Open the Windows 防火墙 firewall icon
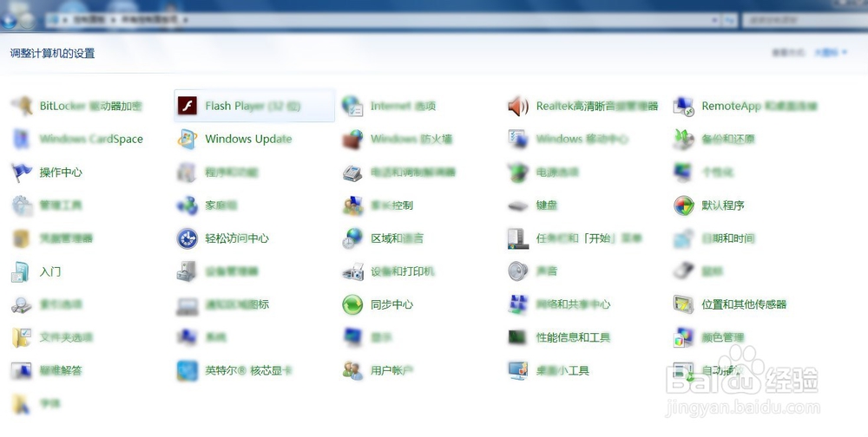This screenshot has width=868, height=437. [352, 140]
